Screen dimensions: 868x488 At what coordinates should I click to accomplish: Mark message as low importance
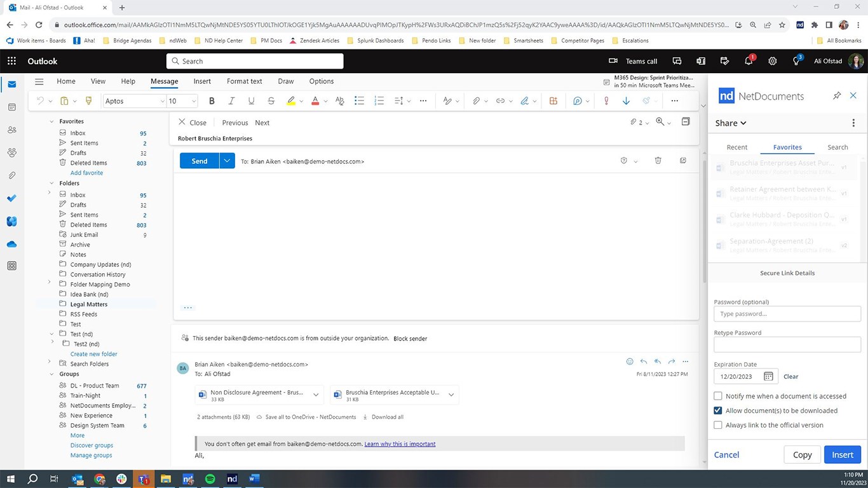(x=626, y=101)
